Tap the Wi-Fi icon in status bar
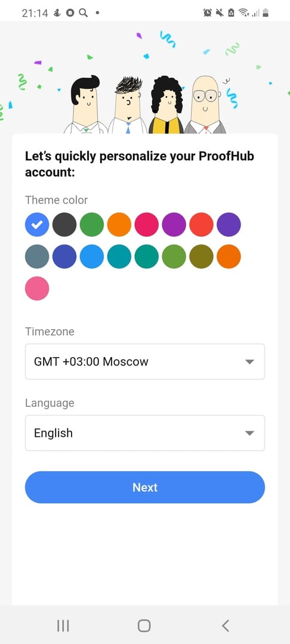Screen dimensions: 290x644 [245, 13]
